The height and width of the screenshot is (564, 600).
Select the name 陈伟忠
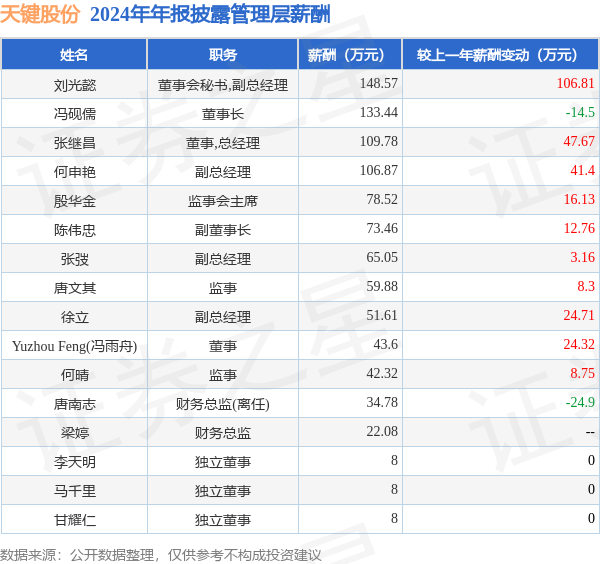[x=75, y=230]
